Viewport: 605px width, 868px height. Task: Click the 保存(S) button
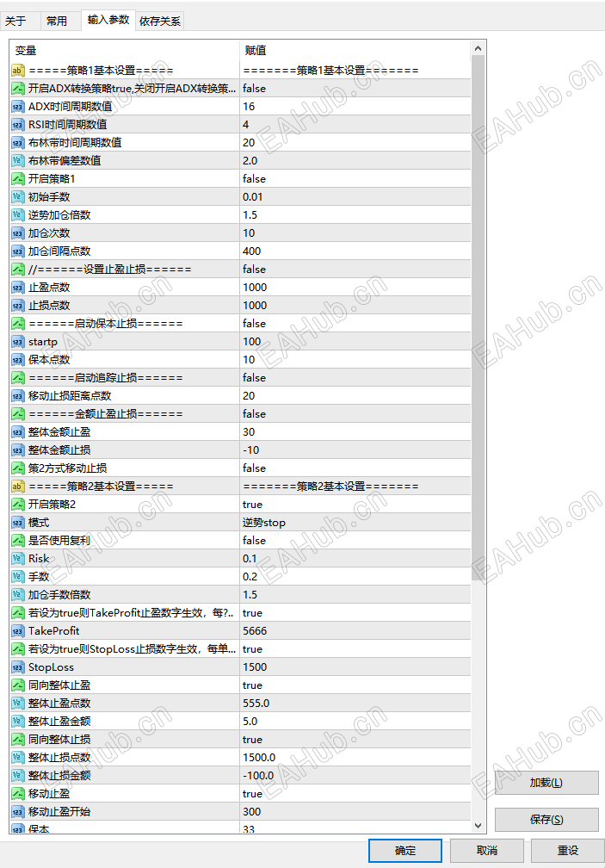(x=546, y=819)
